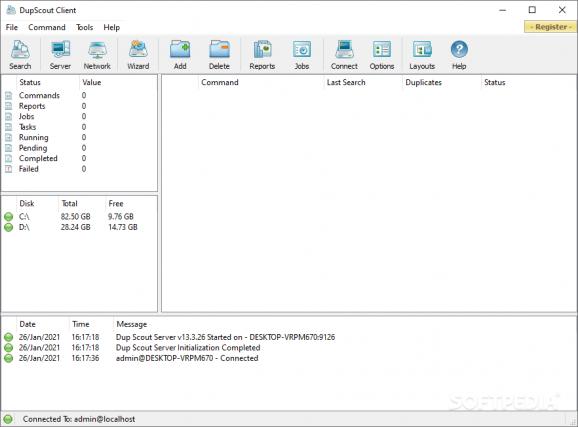578x427 pixels.
Task: Click the green indicator for disk D:\
Action: [8, 227]
